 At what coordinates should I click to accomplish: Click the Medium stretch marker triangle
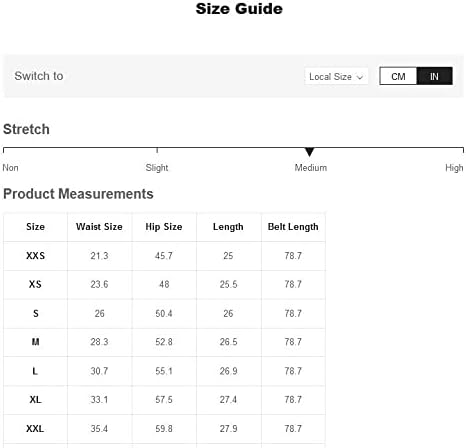pyautogui.click(x=309, y=152)
